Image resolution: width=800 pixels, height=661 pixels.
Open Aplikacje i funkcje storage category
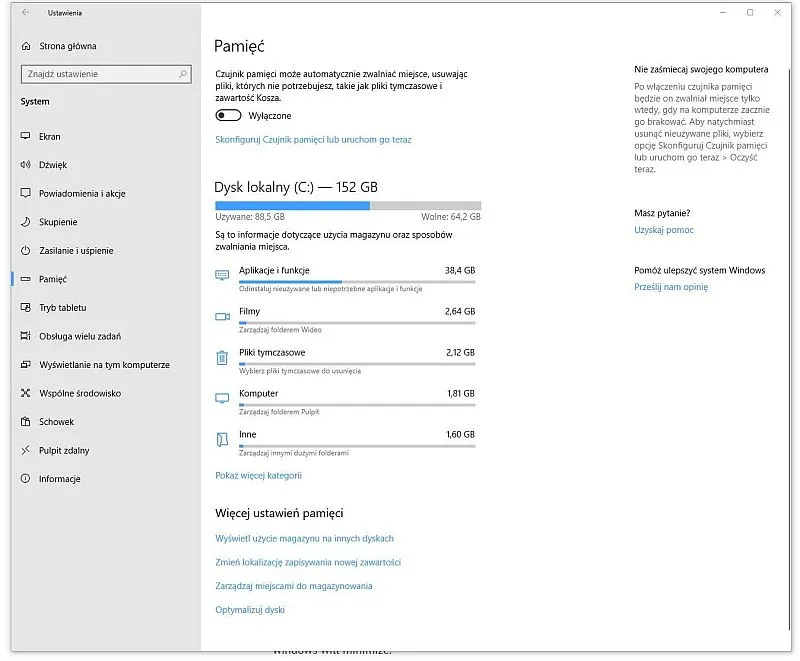274,270
